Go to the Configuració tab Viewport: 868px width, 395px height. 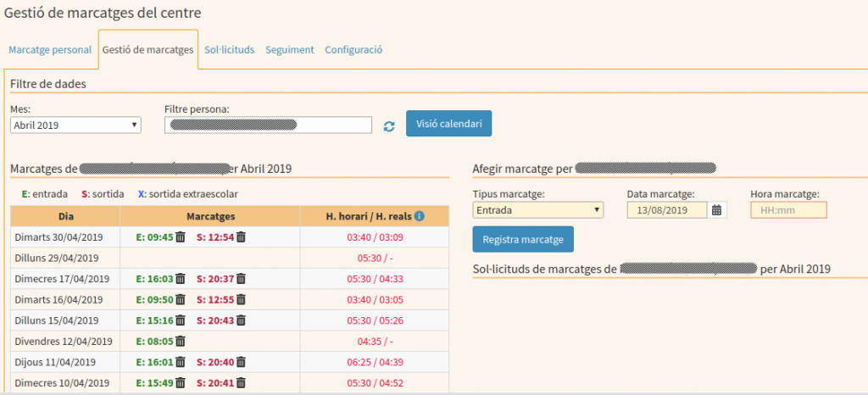353,50
